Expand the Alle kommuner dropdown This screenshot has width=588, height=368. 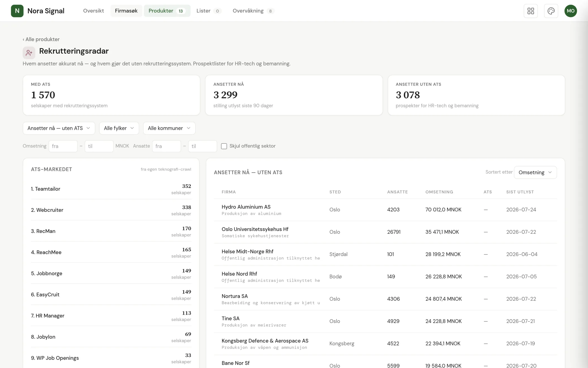pyautogui.click(x=169, y=128)
